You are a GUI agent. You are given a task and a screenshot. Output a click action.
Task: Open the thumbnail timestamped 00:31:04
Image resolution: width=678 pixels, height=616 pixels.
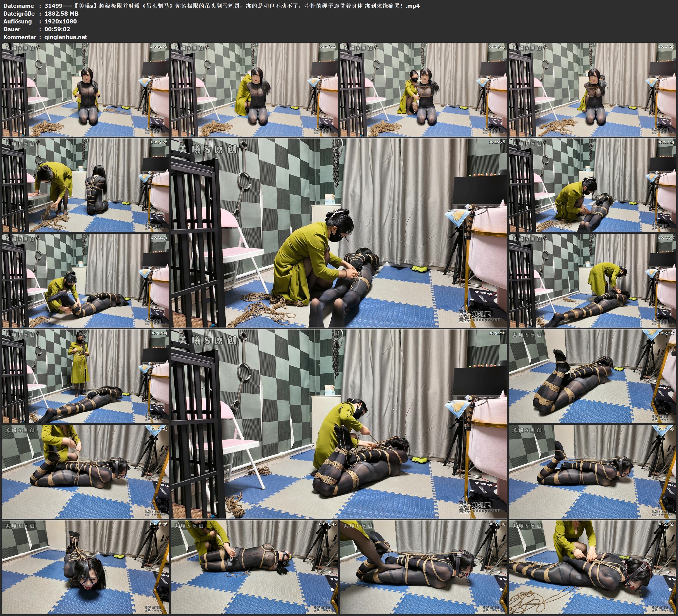[85, 376]
